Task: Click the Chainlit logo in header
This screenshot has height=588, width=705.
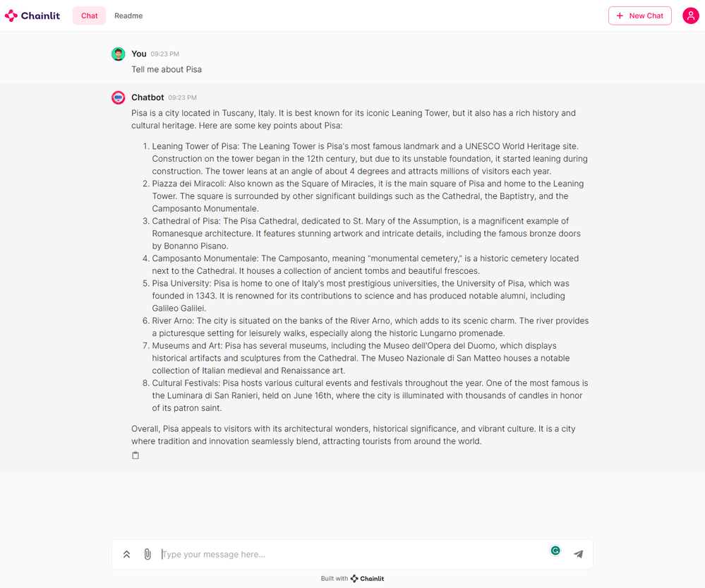Action: [32, 16]
